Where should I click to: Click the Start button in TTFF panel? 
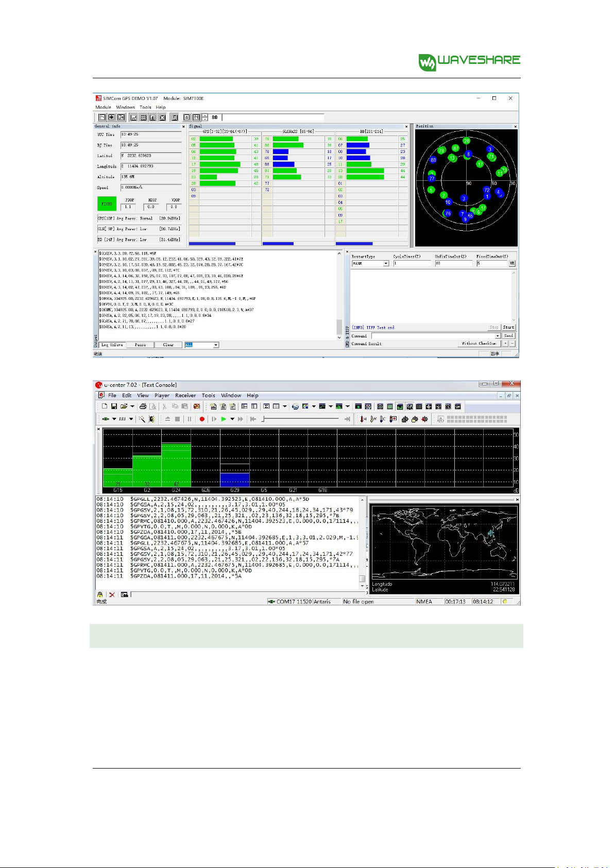point(508,327)
